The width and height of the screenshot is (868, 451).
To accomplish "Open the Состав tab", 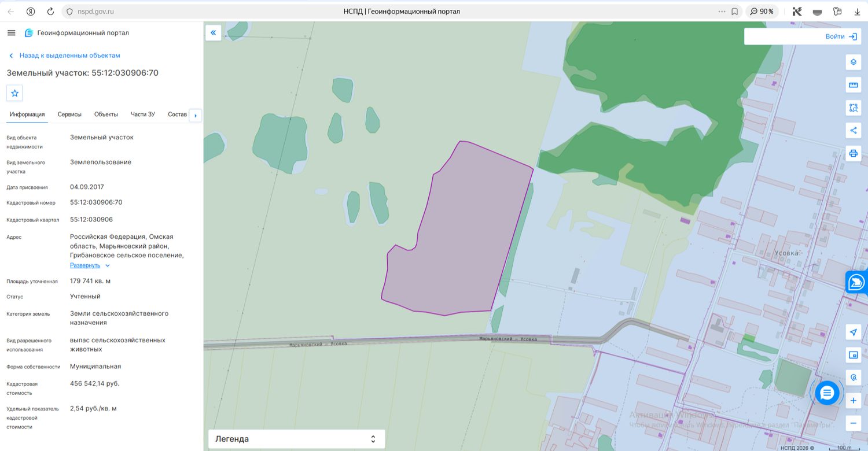I will pyautogui.click(x=178, y=114).
